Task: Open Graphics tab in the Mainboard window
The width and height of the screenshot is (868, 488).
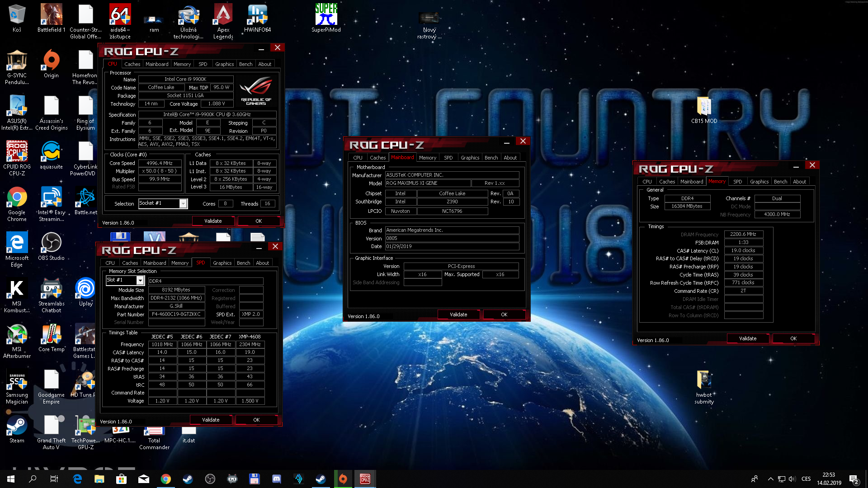Action: click(x=470, y=158)
